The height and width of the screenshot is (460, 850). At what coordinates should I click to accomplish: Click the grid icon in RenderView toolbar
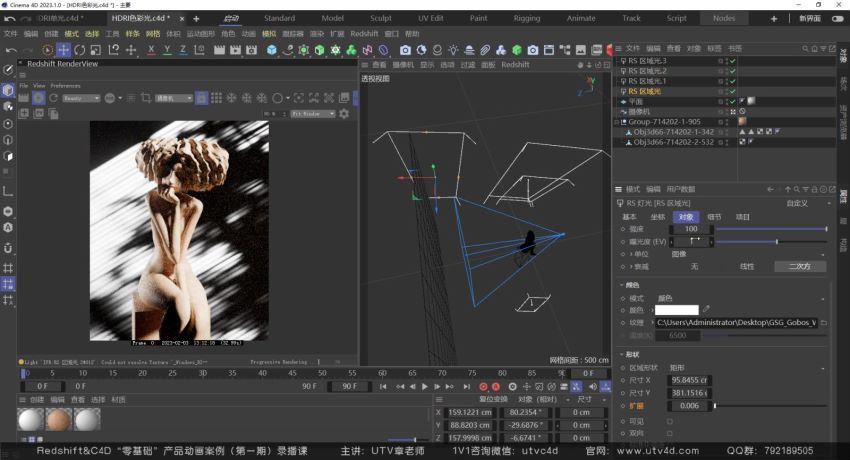pyautogui.click(x=216, y=98)
